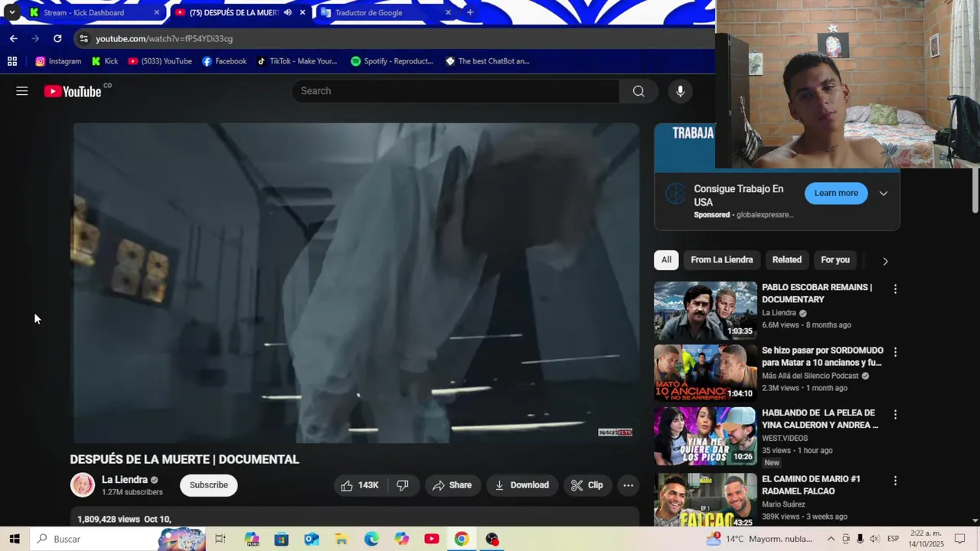The width and height of the screenshot is (980, 551).
Task: Open Outlook from taskbar
Action: pyautogui.click(x=312, y=539)
